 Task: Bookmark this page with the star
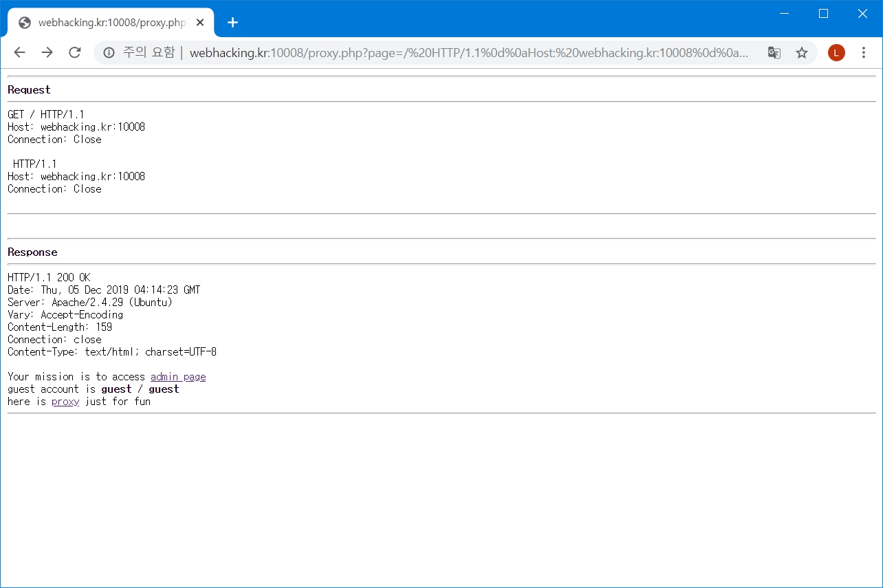pos(802,53)
